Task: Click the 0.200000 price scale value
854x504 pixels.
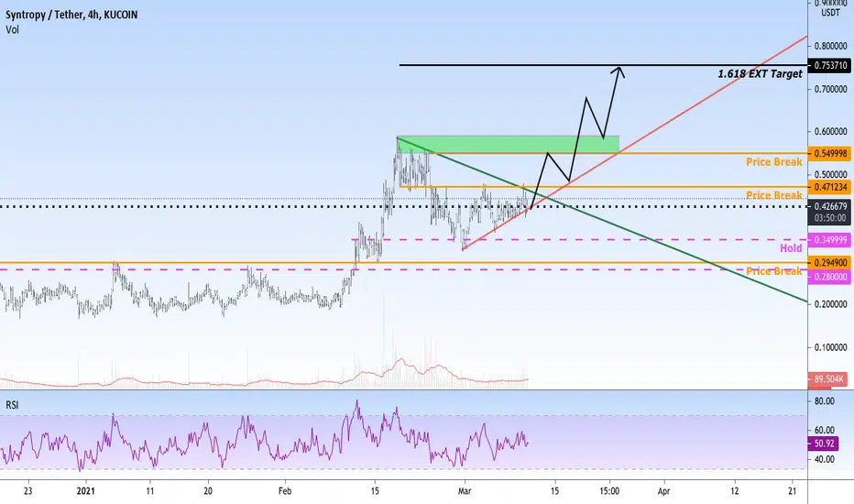Action: [831, 304]
